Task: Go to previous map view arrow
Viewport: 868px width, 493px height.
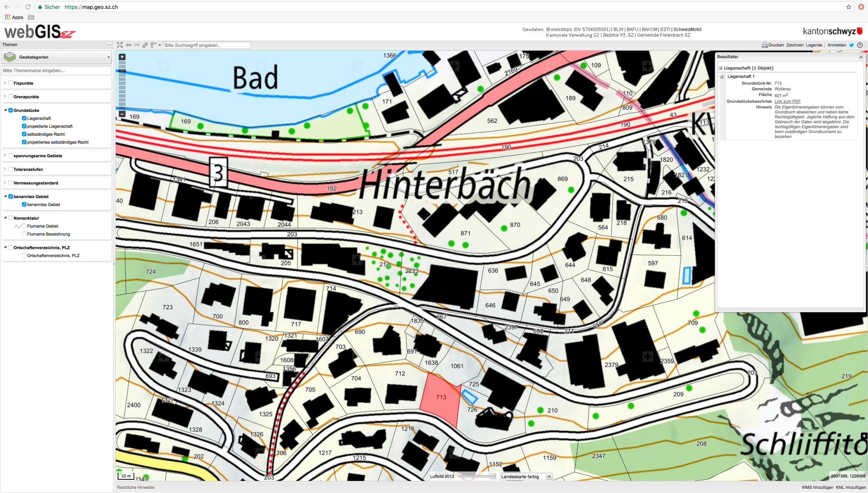Action: (x=129, y=45)
